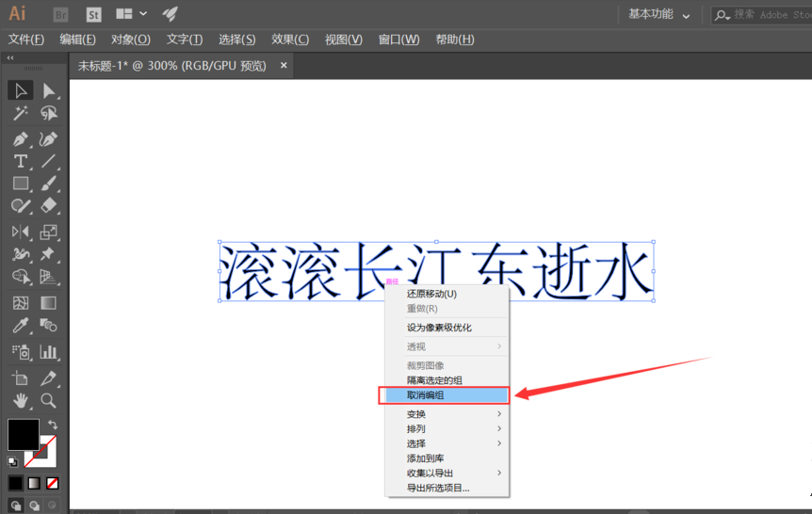Image resolution: width=812 pixels, height=514 pixels.
Task: Select the Type tool
Action: point(20,161)
